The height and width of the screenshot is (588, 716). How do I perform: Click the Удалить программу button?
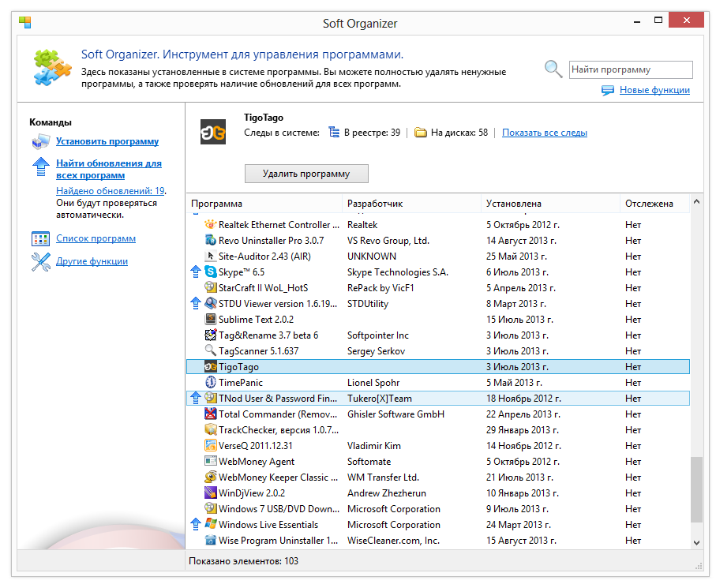coord(306,174)
